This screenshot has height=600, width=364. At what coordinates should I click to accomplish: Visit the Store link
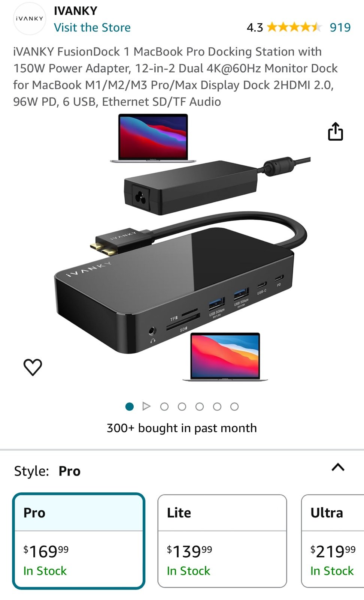click(x=92, y=27)
